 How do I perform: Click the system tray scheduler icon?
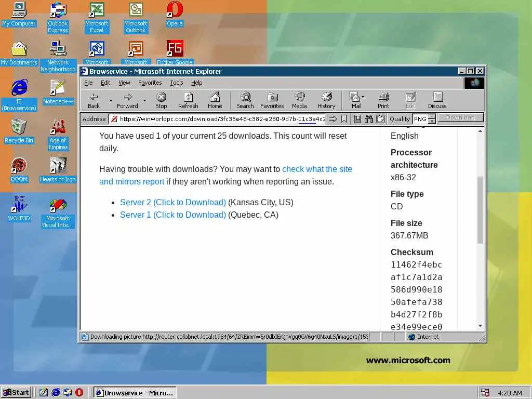[x=485, y=393]
